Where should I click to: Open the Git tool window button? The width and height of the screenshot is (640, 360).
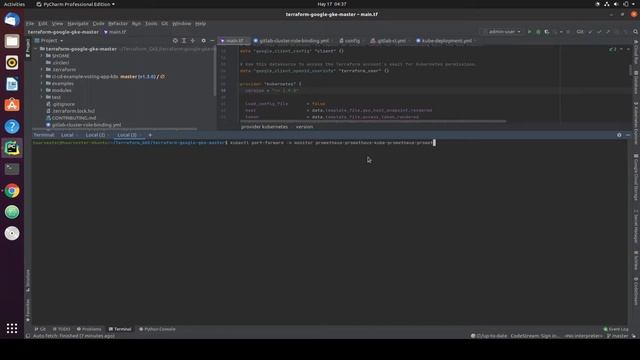[x=40, y=329]
